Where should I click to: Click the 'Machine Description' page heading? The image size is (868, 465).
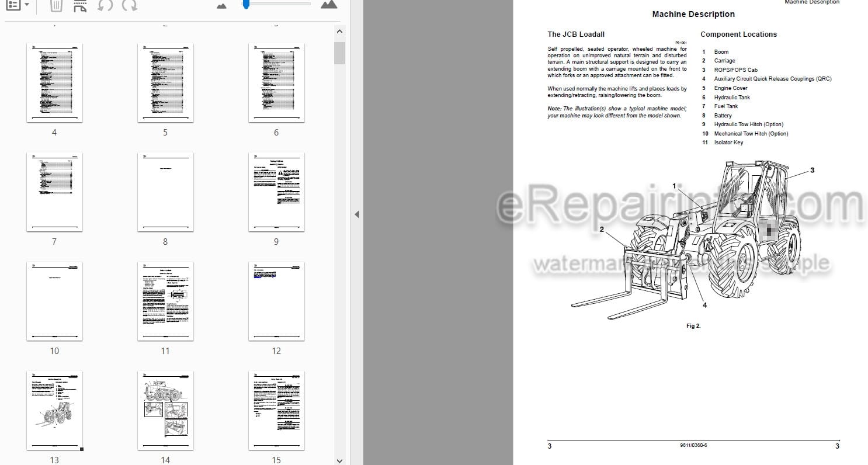pos(693,14)
